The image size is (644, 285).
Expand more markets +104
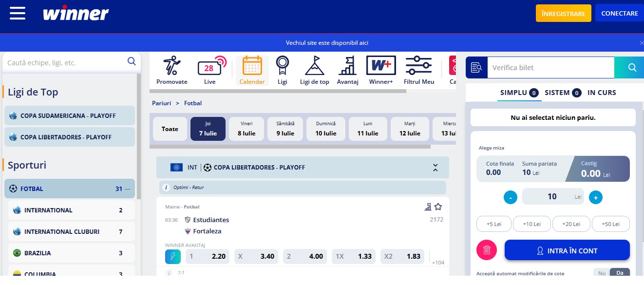click(x=438, y=263)
